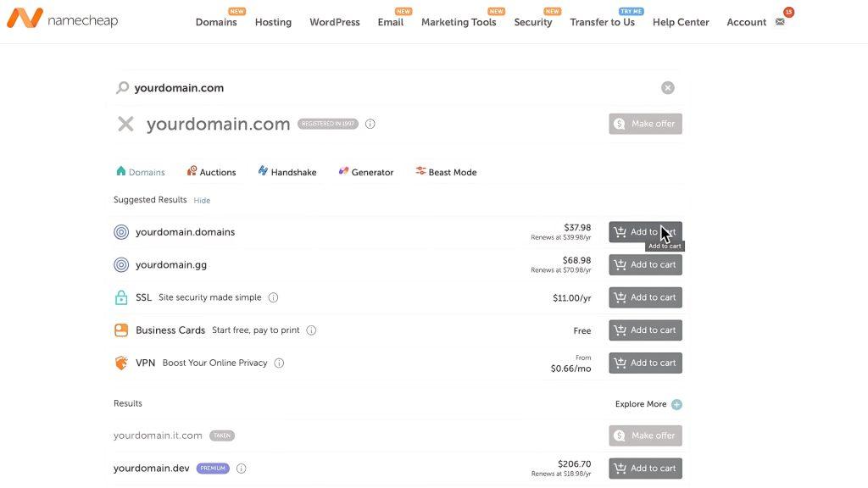Switch to the Auctions tab
This screenshot has width=868, height=488.
coord(211,172)
